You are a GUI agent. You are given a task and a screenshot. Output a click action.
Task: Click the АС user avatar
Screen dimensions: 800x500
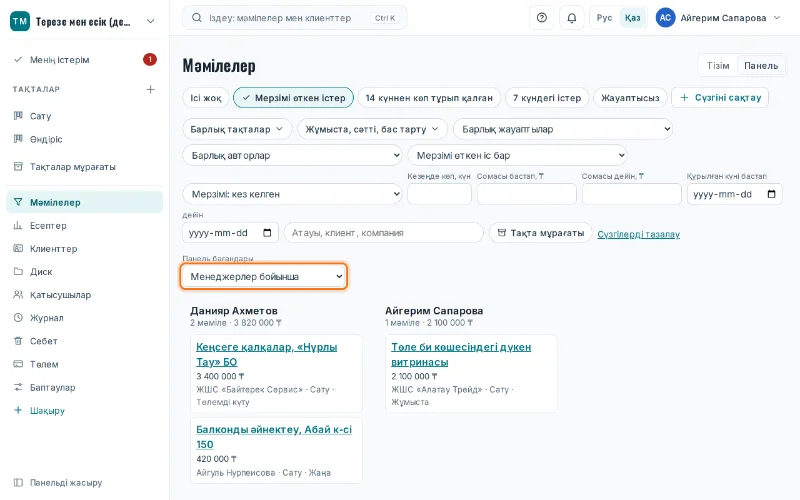pyautogui.click(x=665, y=18)
